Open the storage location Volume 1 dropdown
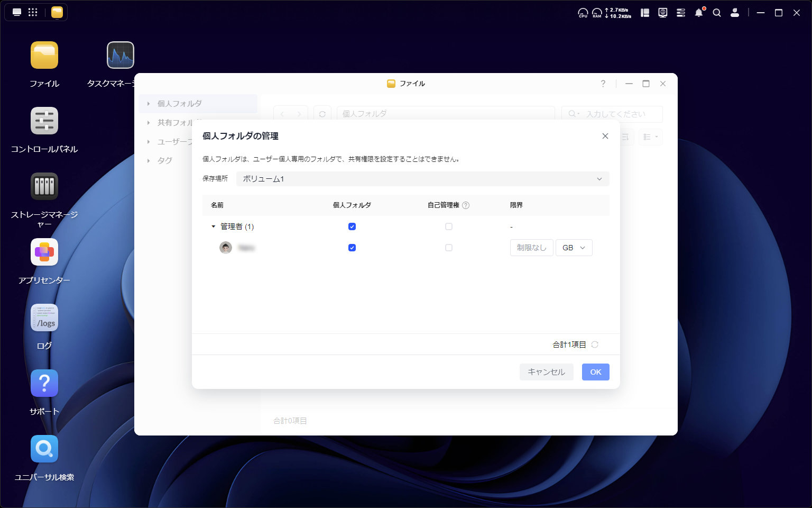 (x=422, y=179)
